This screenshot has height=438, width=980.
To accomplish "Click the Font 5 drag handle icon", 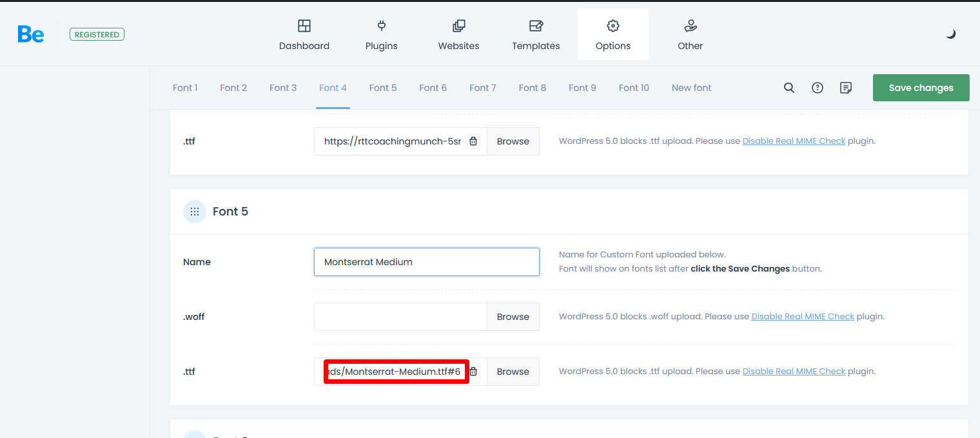I will click(x=195, y=212).
